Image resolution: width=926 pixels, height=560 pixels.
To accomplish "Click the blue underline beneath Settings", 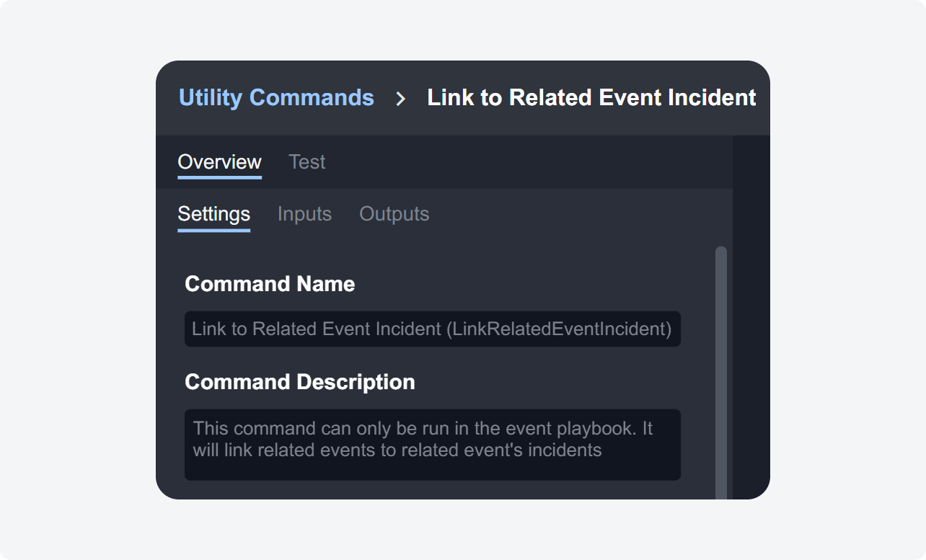I will click(213, 230).
